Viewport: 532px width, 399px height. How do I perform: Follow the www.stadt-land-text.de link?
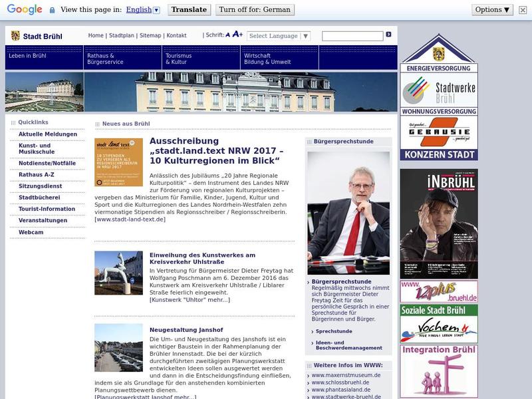(x=130, y=219)
